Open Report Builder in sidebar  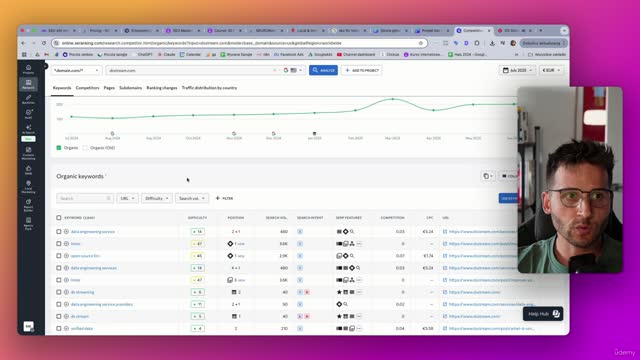tap(28, 205)
